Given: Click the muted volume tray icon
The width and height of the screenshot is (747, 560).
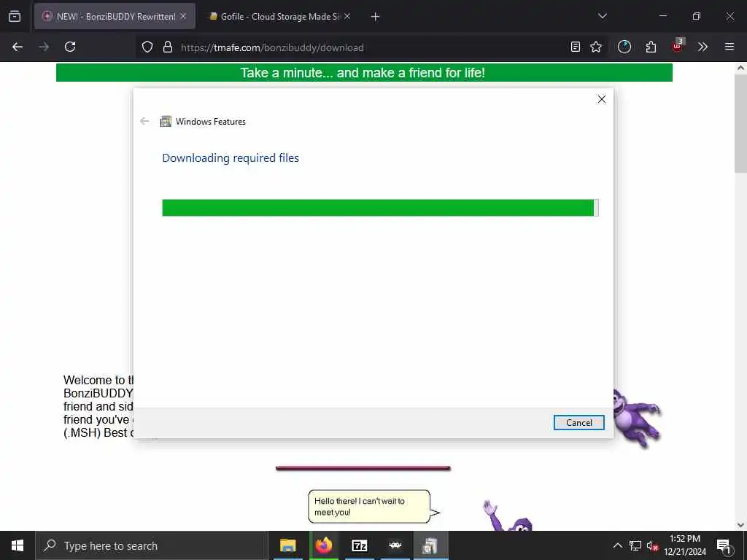Looking at the screenshot, I should click(x=652, y=545).
